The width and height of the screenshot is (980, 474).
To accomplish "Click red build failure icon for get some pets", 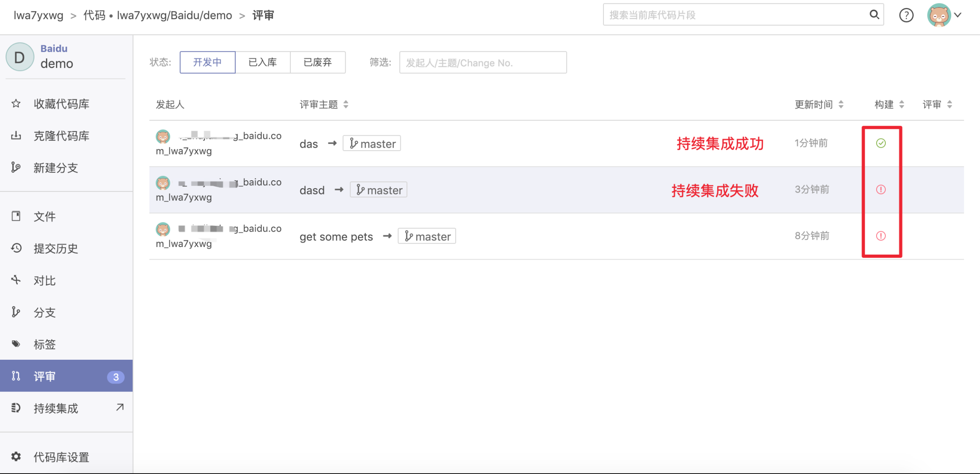I will 881,236.
